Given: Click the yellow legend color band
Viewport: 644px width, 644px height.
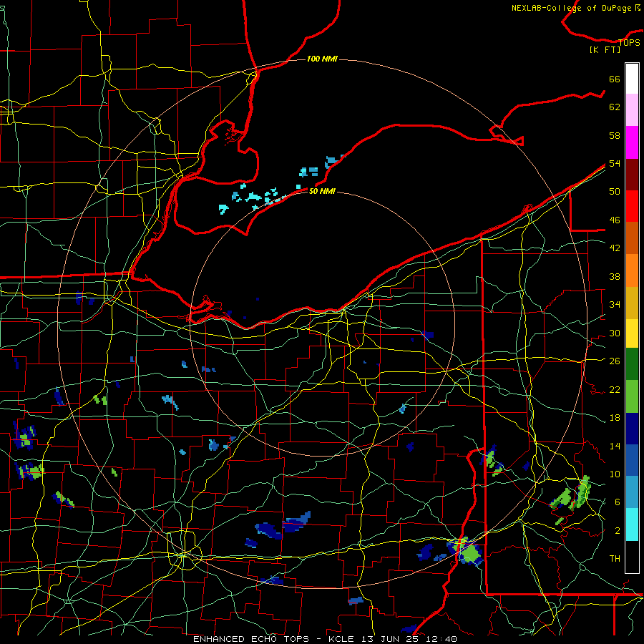Looking at the screenshot, I should 632,333.
